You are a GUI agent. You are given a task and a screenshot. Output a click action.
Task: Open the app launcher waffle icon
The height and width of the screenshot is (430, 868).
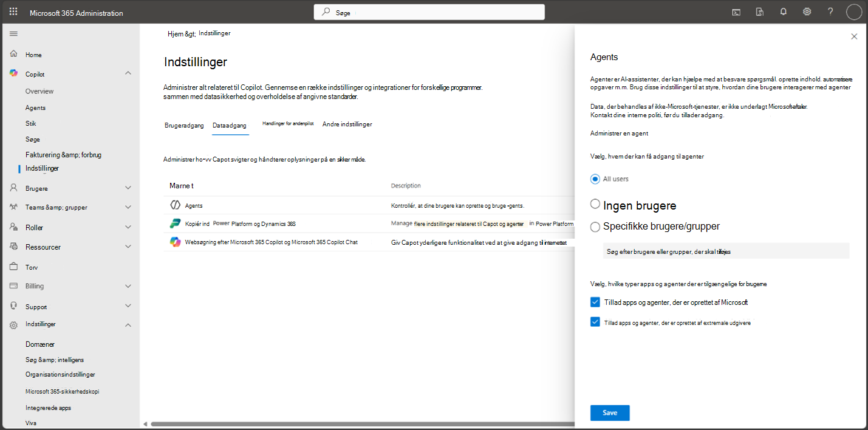point(13,12)
